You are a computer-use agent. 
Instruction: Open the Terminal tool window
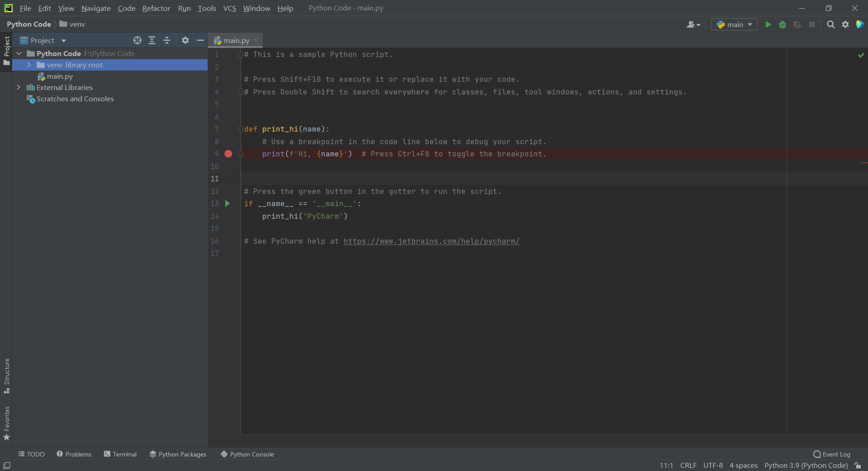click(x=120, y=454)
